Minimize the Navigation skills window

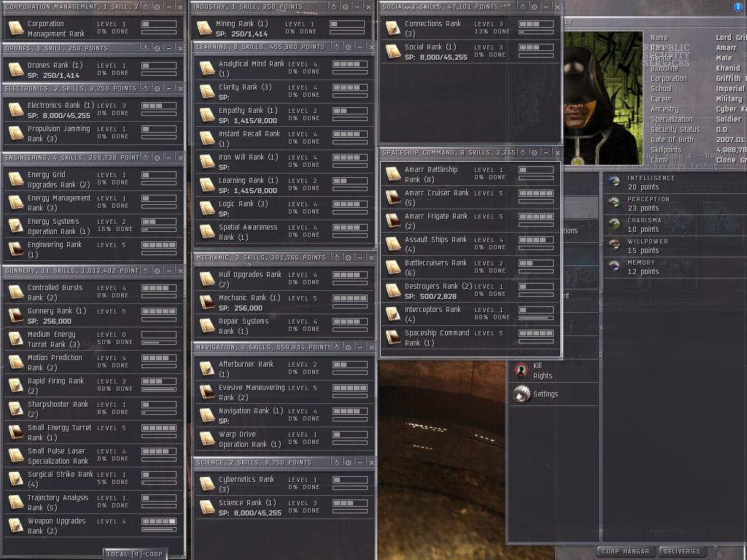click(x=360, y=347)
